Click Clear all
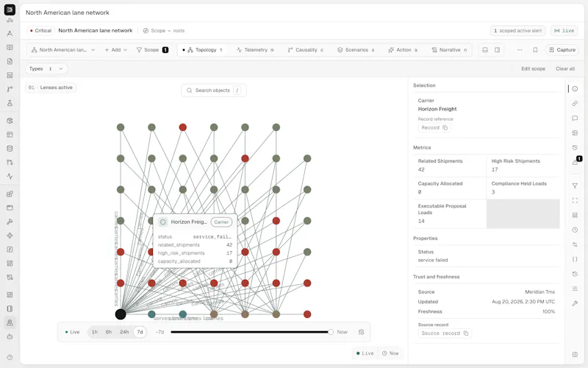Image resolution: width=588 pixels, height=368 pixels. 565,68
